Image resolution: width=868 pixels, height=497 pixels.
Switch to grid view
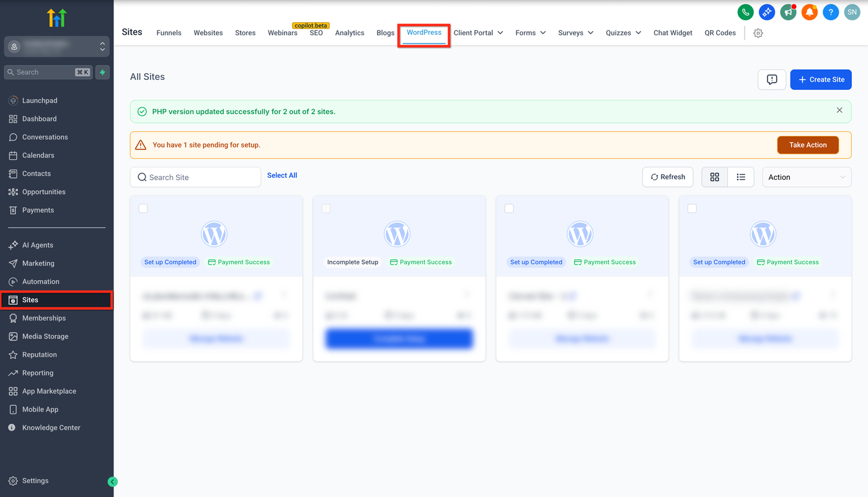click(715, 177)
